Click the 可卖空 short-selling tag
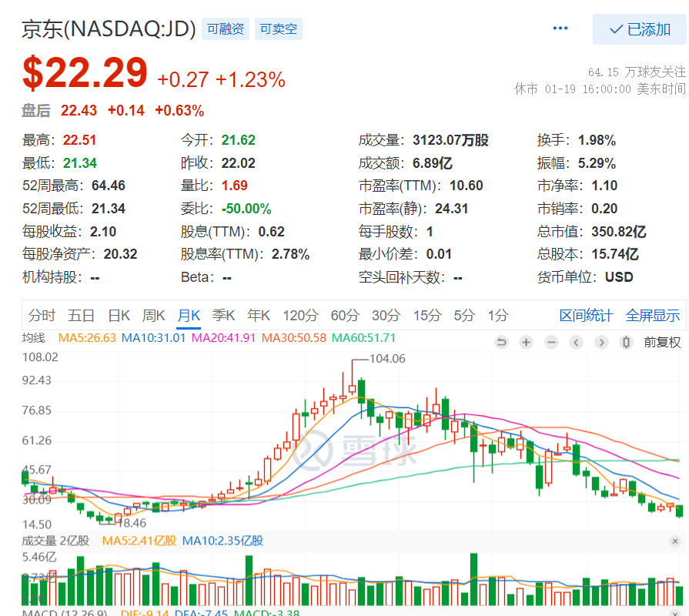The image size is (689, 616). click(x=278, y=29)
